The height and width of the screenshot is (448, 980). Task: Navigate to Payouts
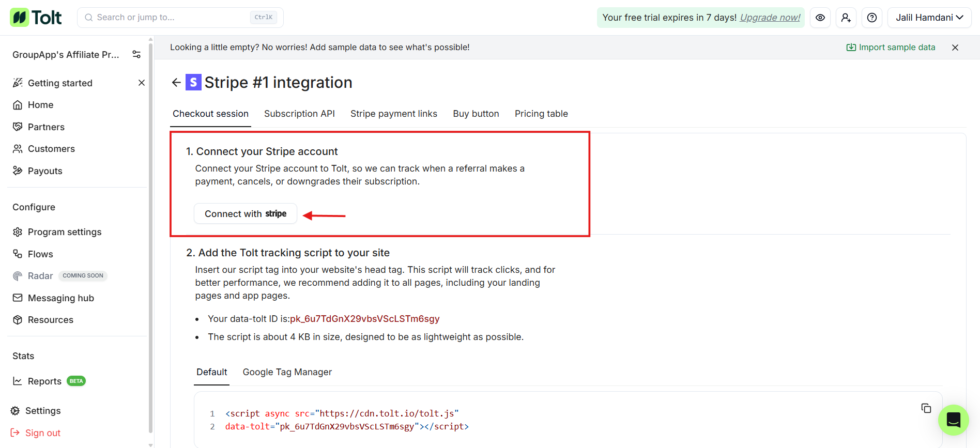(x=38, y=171)
